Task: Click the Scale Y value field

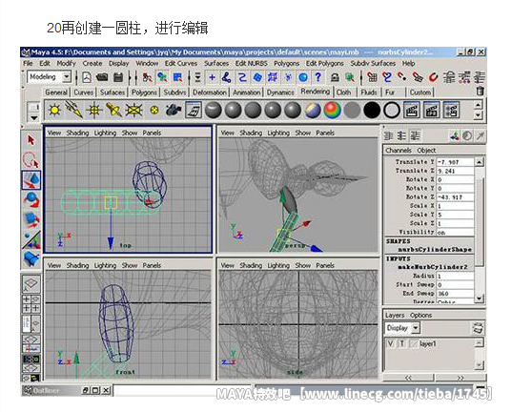Action: (455, 215)
